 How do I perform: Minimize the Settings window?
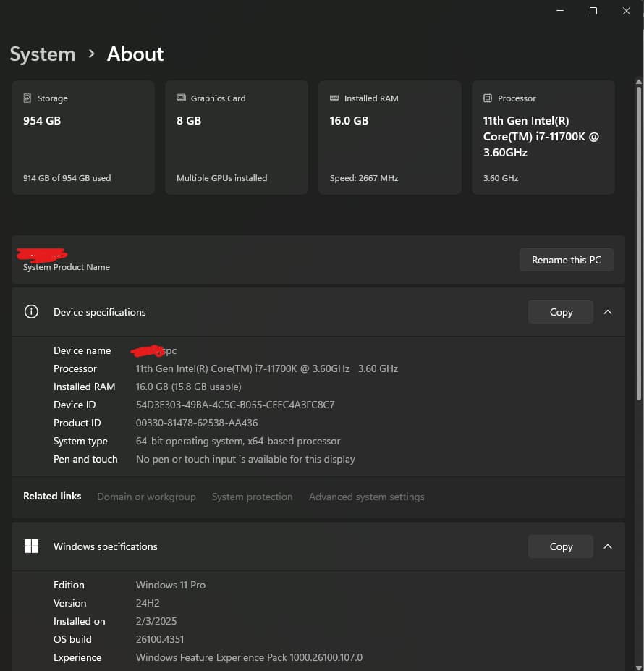point(560,11)
